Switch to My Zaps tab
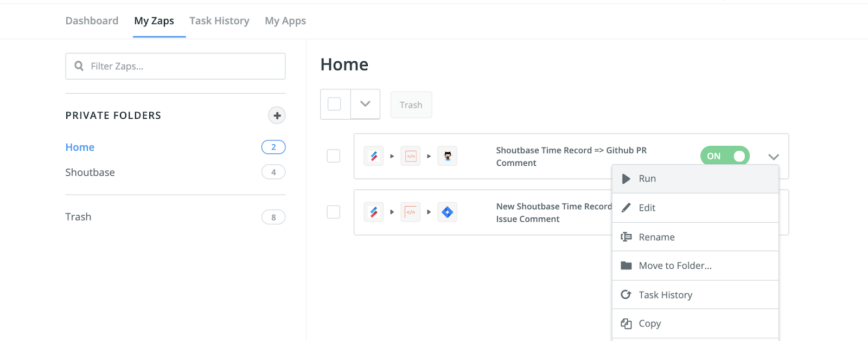This screenshot has height=341, width=868. click(154, 21)
